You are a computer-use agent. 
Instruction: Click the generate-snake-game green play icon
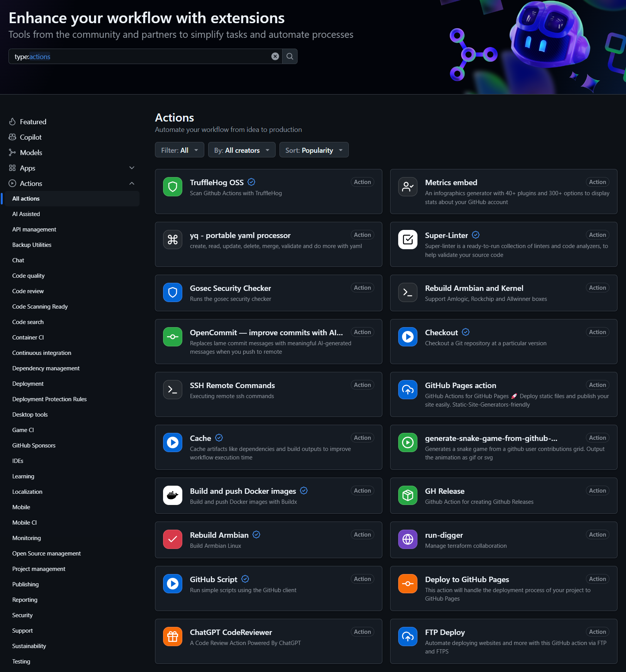pyautogui.click(x=408, y=442)
